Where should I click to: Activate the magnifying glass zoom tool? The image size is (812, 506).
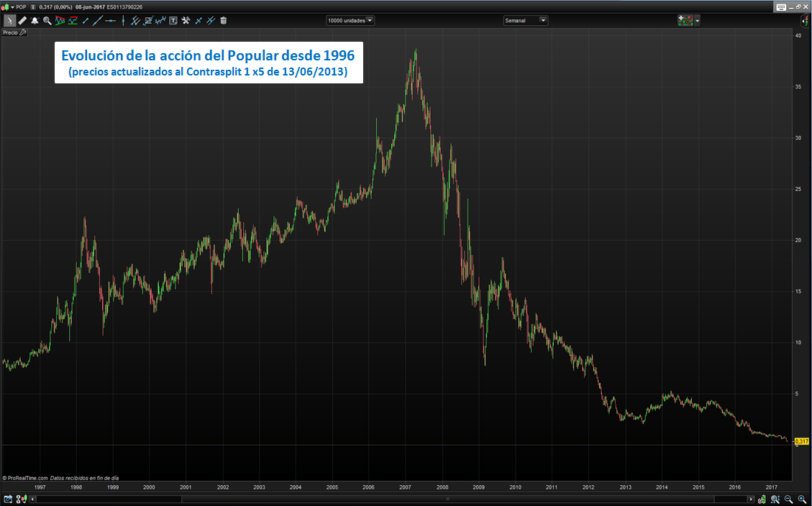point(47,21)
